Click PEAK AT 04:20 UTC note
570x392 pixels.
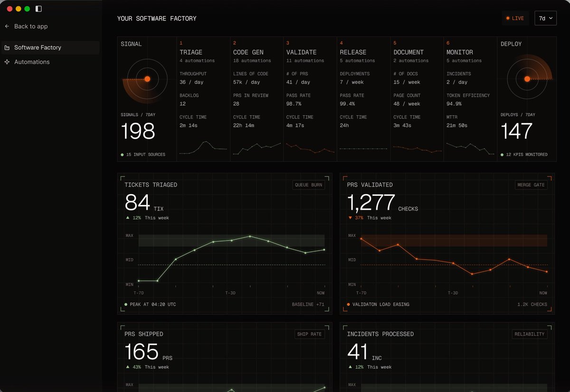click(153, 304)
